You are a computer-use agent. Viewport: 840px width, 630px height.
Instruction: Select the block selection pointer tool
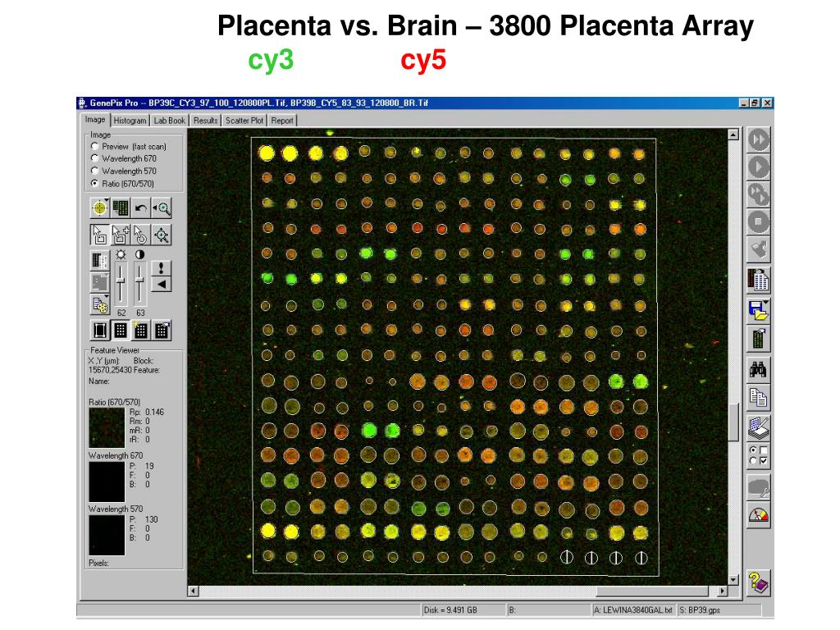click(99, 235)
